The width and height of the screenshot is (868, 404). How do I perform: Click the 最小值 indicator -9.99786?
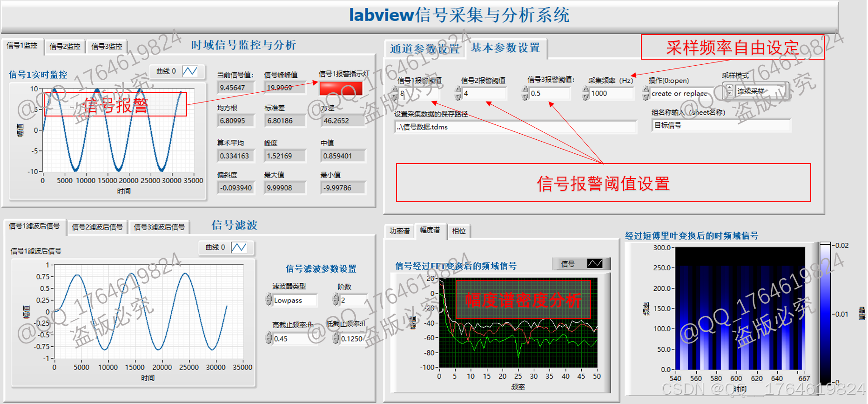[x=343, y=188]
